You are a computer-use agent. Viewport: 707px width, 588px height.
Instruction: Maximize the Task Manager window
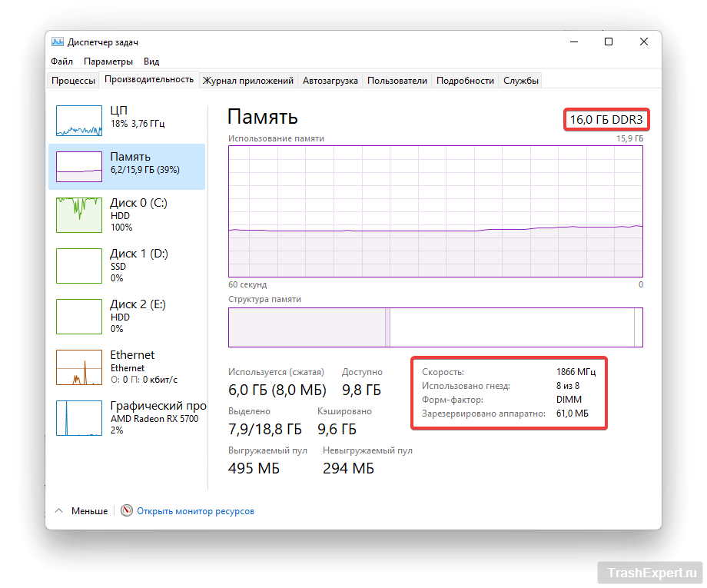pos(609,42)
